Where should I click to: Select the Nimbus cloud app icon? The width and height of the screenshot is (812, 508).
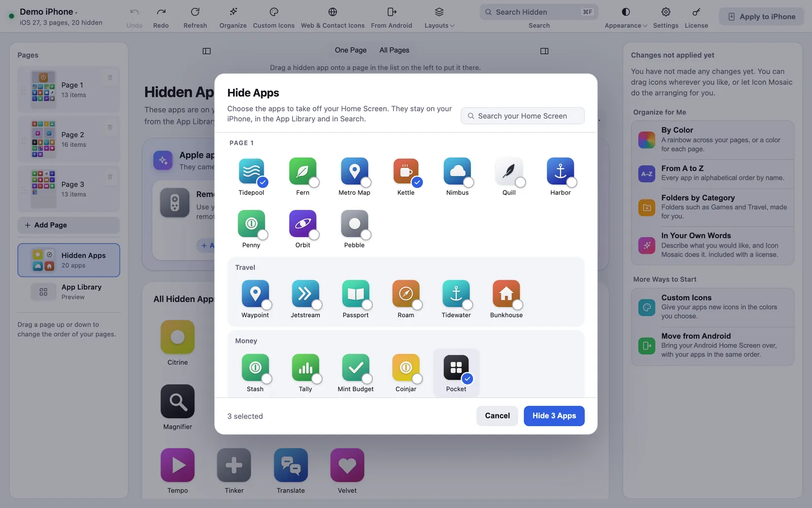pos(457,171)
